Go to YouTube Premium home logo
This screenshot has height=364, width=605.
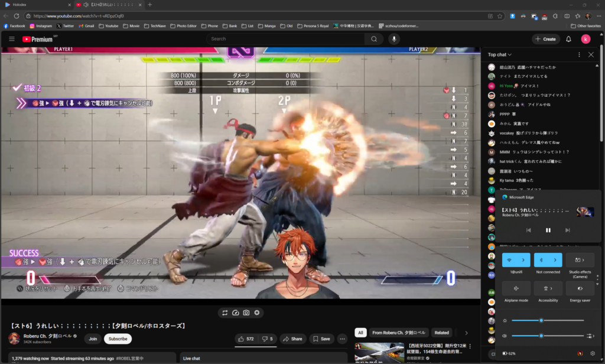coord(37,39)
